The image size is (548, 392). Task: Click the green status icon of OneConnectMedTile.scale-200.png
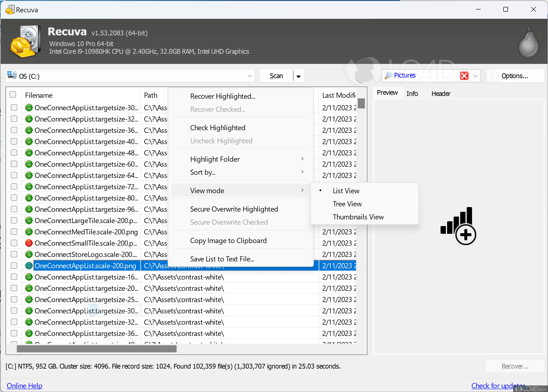(x=29, y=232)
